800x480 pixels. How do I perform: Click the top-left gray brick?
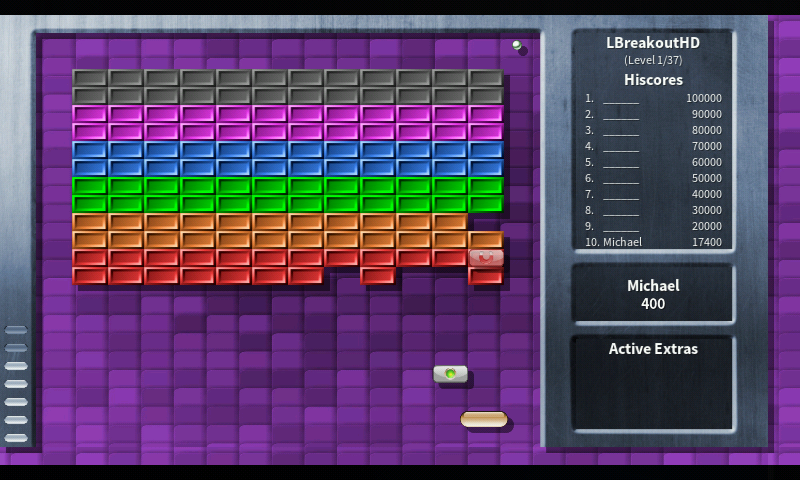pos(90,77)
